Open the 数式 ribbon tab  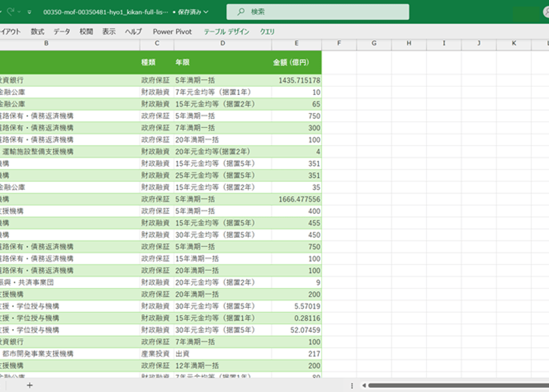(37, 31)
